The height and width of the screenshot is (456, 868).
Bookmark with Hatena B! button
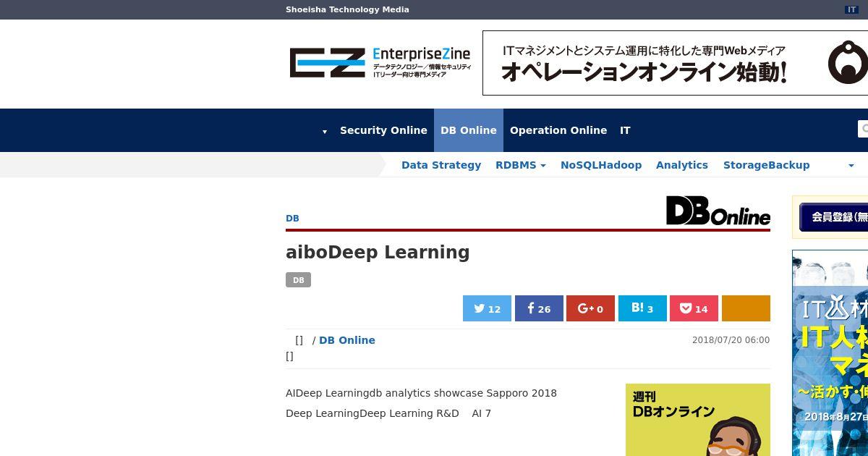(642, 308)
